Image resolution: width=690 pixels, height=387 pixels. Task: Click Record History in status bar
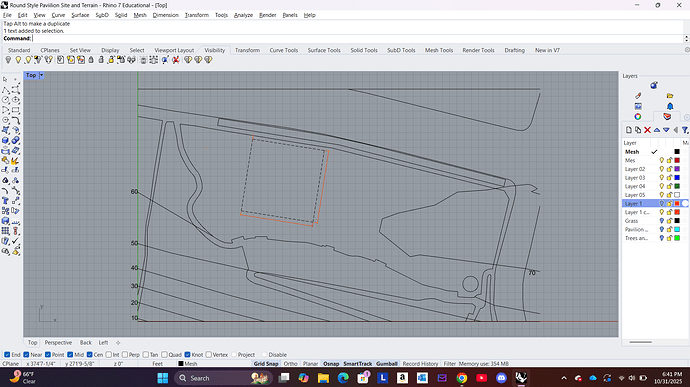[420, 364]
